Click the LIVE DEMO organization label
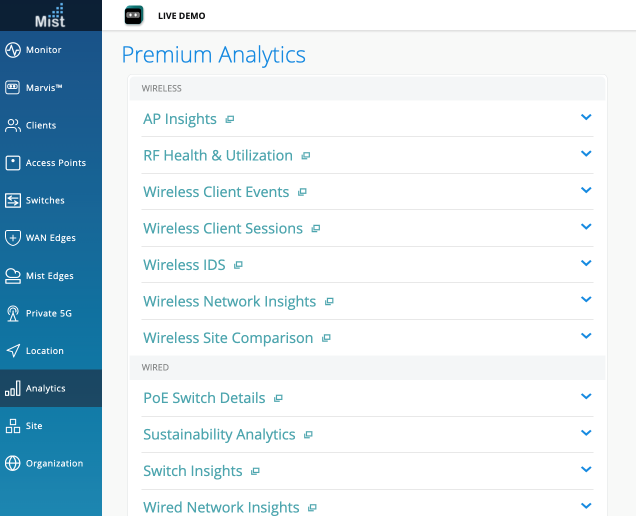The width and height of the screenshot is (636, 516). pos(182,16)
